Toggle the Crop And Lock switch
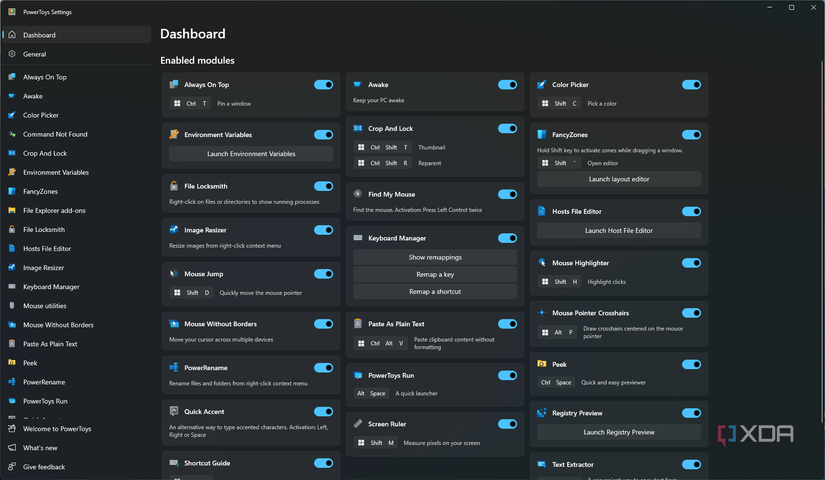 pyautogui.click(x=508, y=128)
